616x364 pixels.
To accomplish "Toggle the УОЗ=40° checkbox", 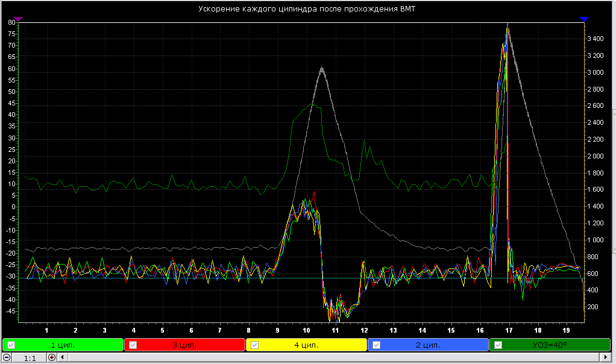I will coord(498,345).
